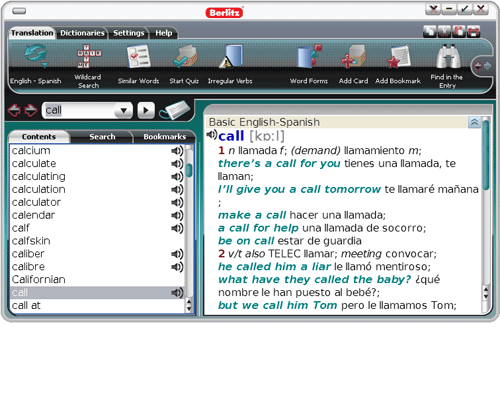Play pronunciation of call headword
Viewport: 500px width, 405px height.
[x=211, y=135]
